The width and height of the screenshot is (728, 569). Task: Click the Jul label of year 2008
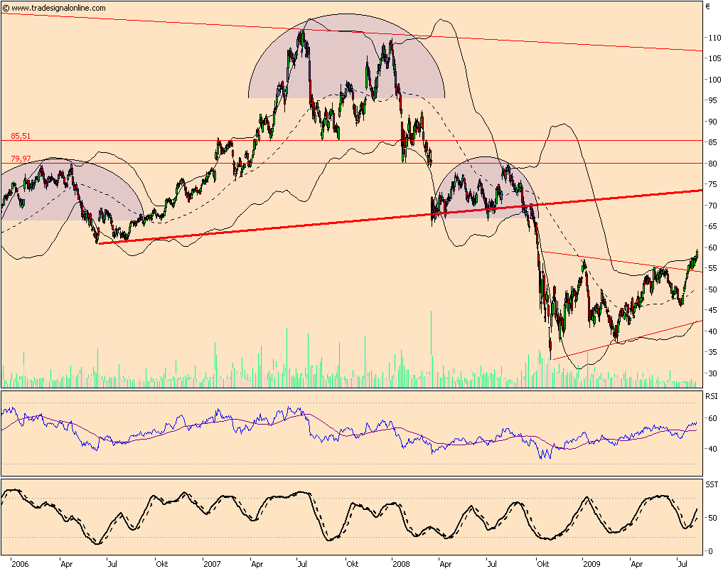point(492,564)
